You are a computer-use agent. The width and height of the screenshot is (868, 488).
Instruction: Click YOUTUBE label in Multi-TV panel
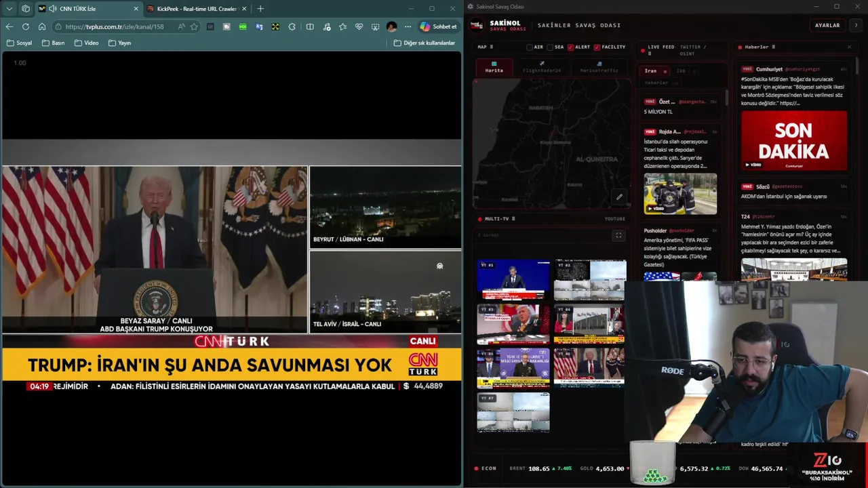tap(614, 219)
